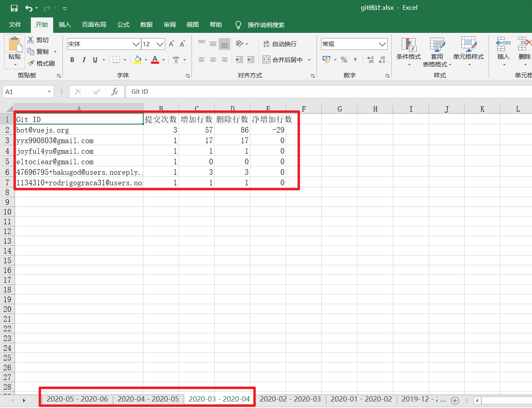Activate the Format Painter (格式刷)

41,63
